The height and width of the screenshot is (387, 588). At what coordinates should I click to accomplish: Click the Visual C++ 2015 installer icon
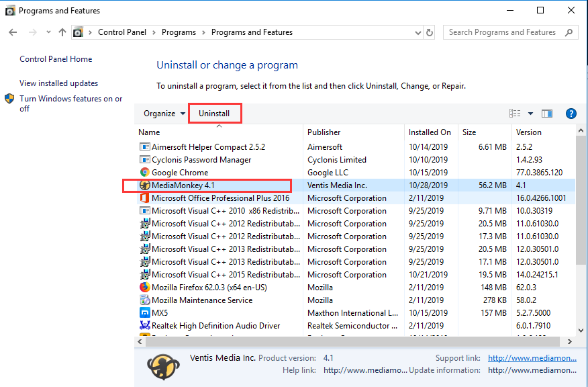(144, 274)
